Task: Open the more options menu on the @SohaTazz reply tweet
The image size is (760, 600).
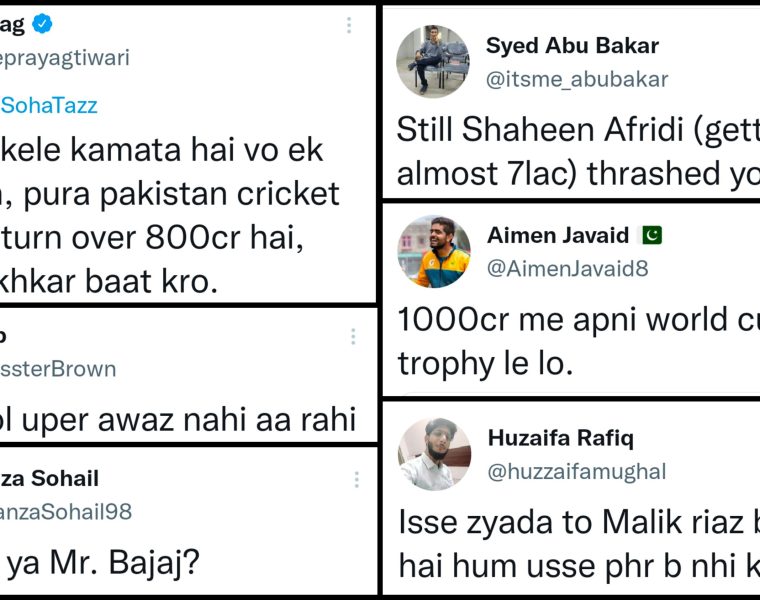Action: pos(349,26)
